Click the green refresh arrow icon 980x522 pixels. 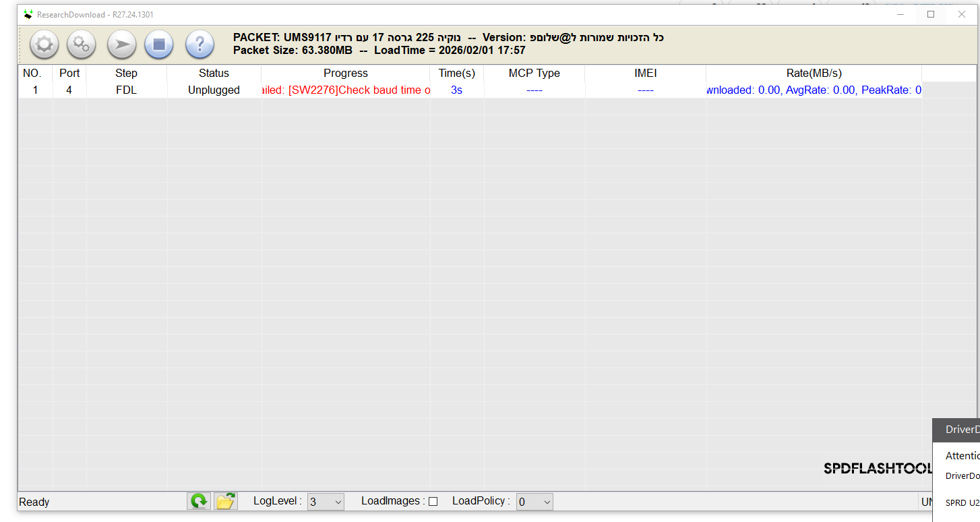[199, 501]
